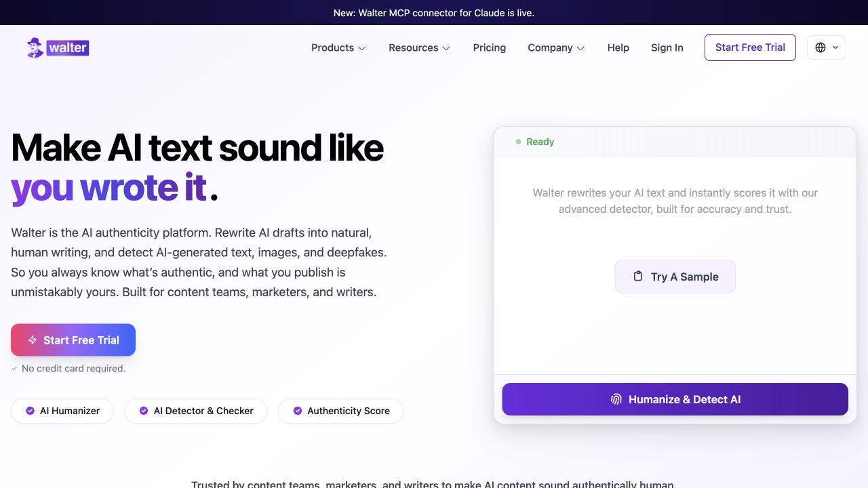Click into the text area with Walter rewrites placeholder
The height and width of the screenshot is (488, 868).
click(x=675, y=266)
